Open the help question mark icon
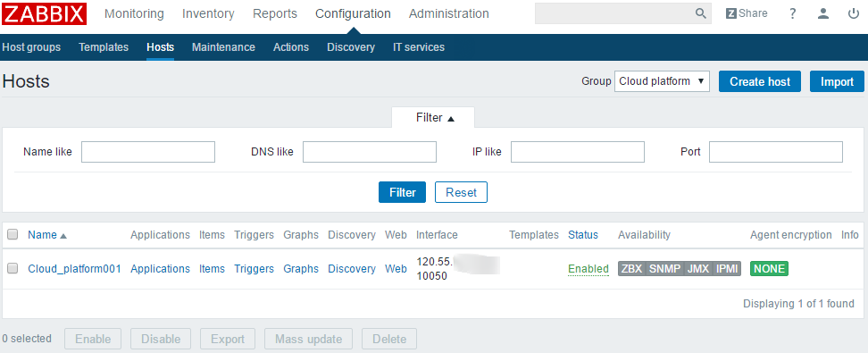 (x=793, y=13)
